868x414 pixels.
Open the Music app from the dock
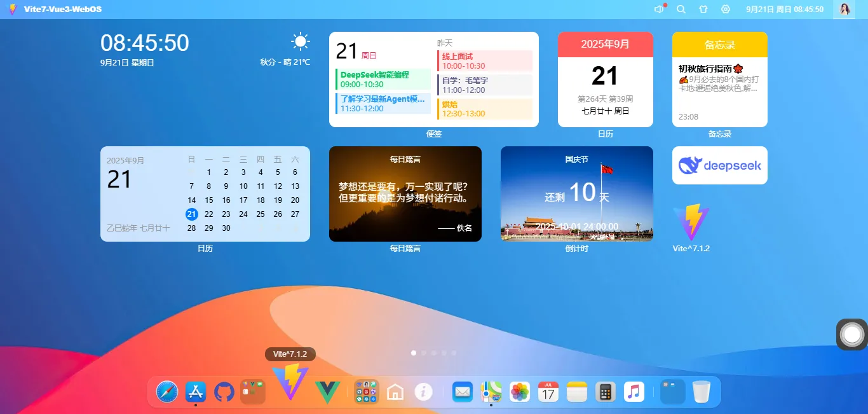click(634, 392)
